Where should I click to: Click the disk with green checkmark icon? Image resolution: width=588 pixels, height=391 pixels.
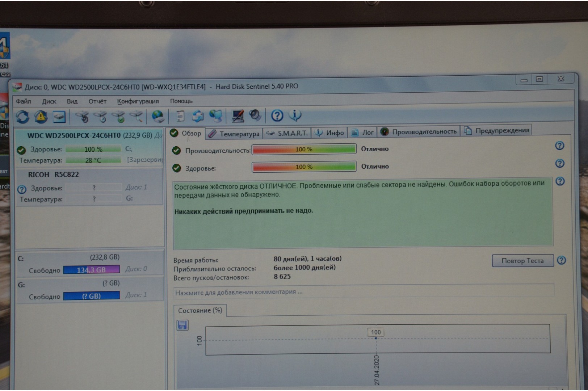click(118, 117)
